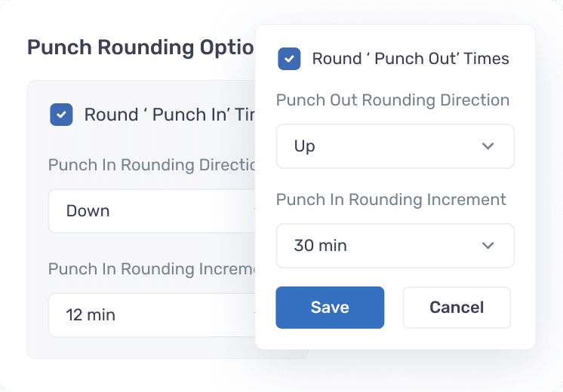Image resolution: width=563 pixels, height=392 pixels.
Task: Click the Cancel button
Action: [457, 308]
